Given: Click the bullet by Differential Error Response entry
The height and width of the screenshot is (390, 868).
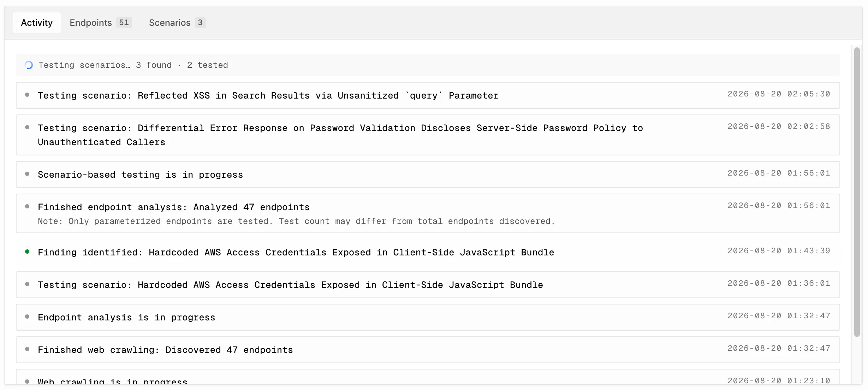Looking at the screenshot, I should pyautogui.click(x=27, y=128).
